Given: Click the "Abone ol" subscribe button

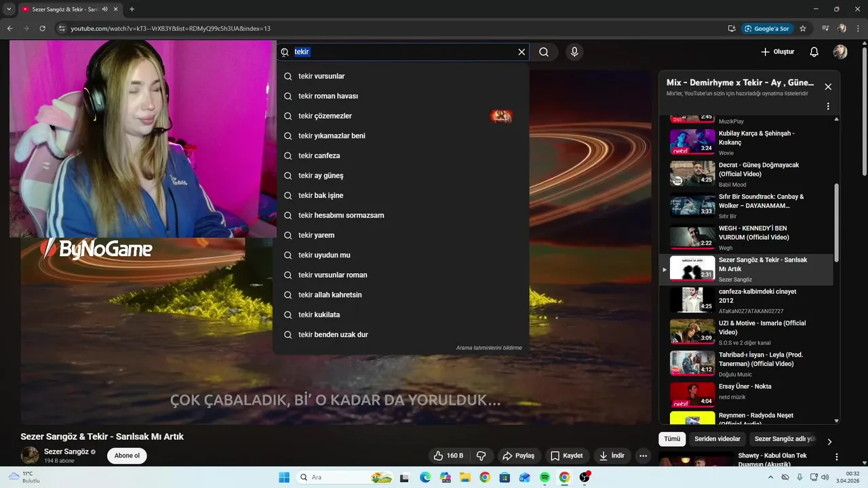Looking at the screenshot, I should coord(127,455).
